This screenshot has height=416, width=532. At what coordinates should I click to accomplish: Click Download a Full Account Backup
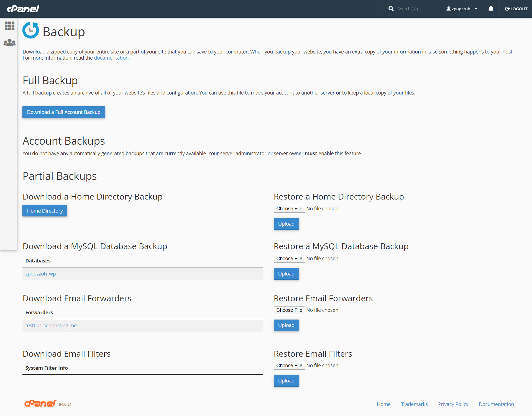(64, 112)
